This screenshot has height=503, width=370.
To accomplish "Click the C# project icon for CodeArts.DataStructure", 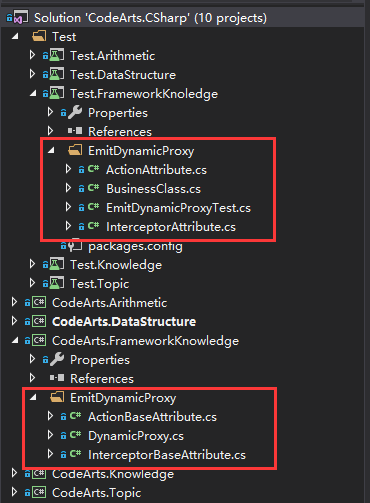I will [x=39, y=321].
